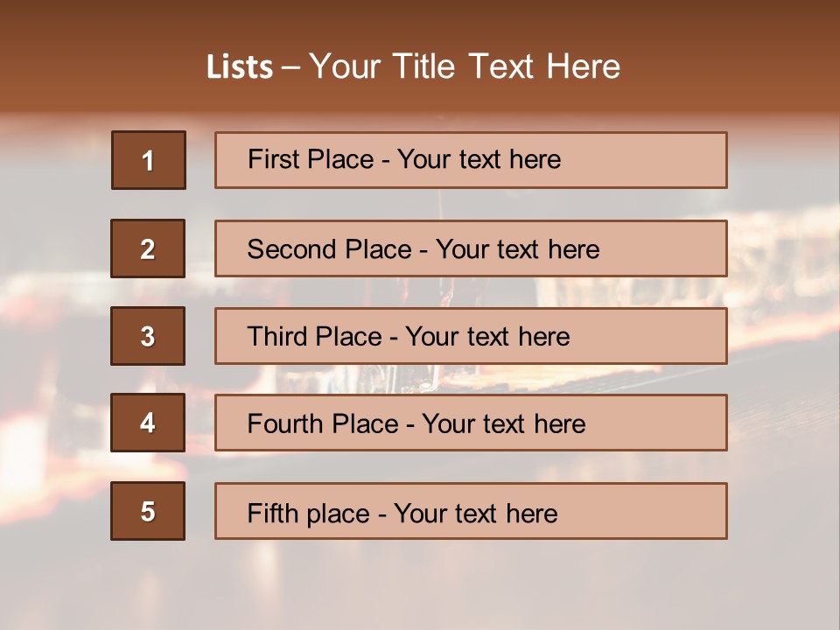Click 'Your text here' in the First Place bar
The height and width of the screenshot is (630, 840).
(479, 159)
